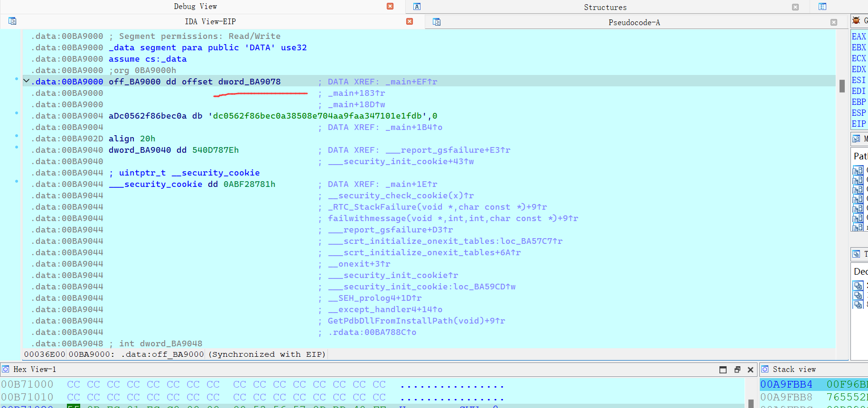Click '(Synchronized with EIP)' status text
This screenshot has height=408, width=868.
[x=267, y=354]
